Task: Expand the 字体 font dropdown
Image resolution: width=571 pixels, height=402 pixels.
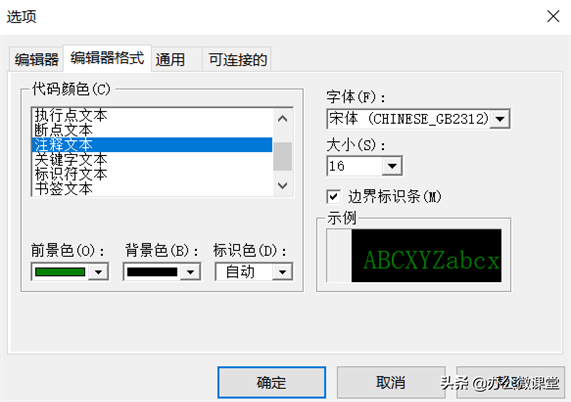Action: (x=500, y=119)
